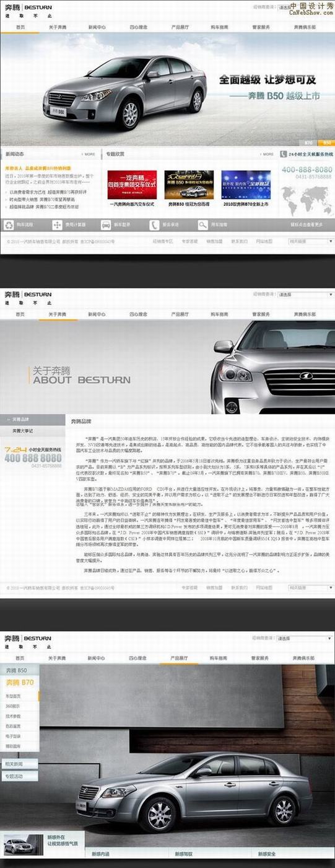This screenshot has height=868, width=335.
Task: Click hotline number 400-888-8080 on the homepage
Action: click(x=307, y=170)
